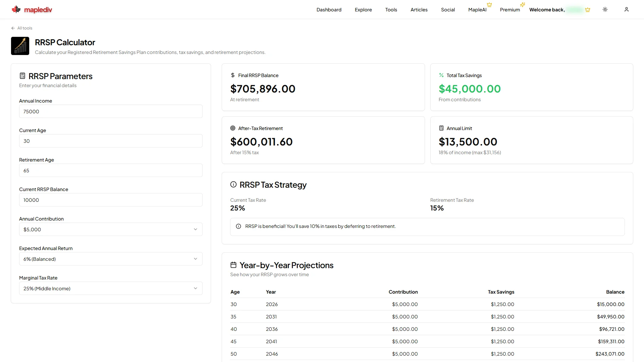Focus the Annual Income input field
Viewport: 644px width, 362px height.
coord(111,112)
